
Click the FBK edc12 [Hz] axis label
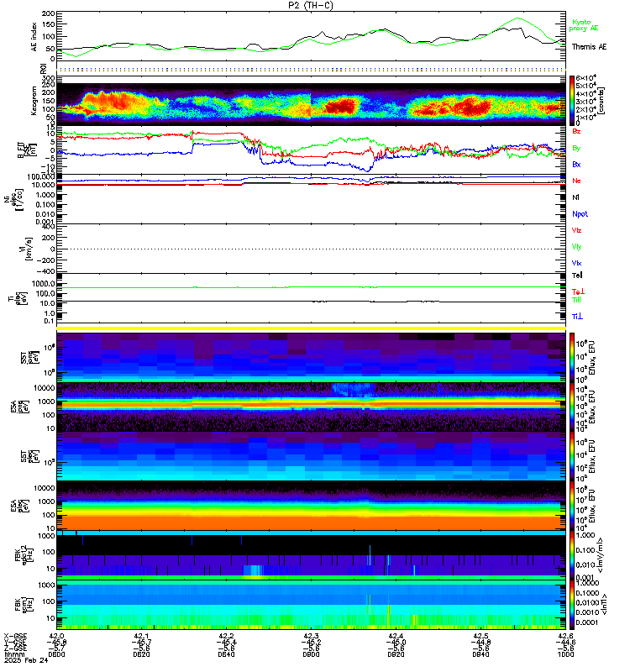pos(24,555)
